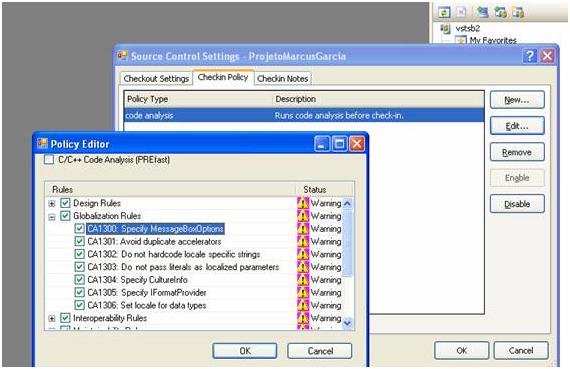Click warning icon on Globalization Rules row

[302, 216]
